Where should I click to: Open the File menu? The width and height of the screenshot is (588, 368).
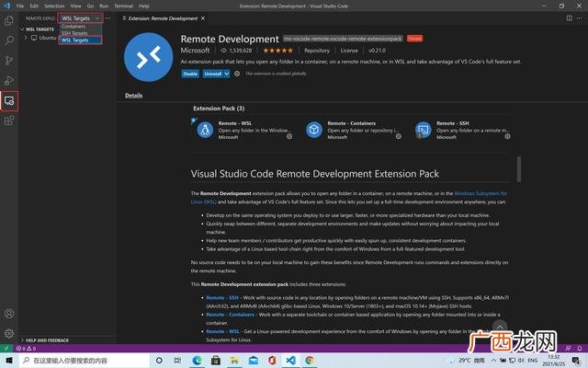pyautogui.click(x=20, y=6)
